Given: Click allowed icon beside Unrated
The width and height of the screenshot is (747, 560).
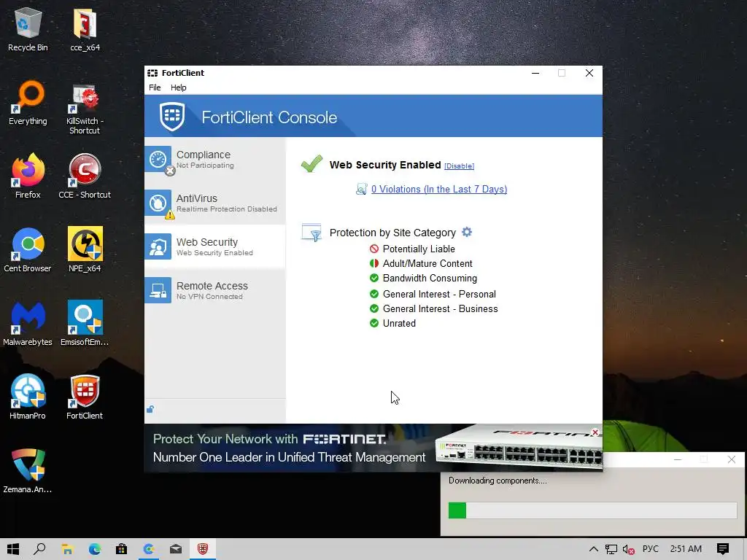Looking at the screenshot, I should coord(374,323).
